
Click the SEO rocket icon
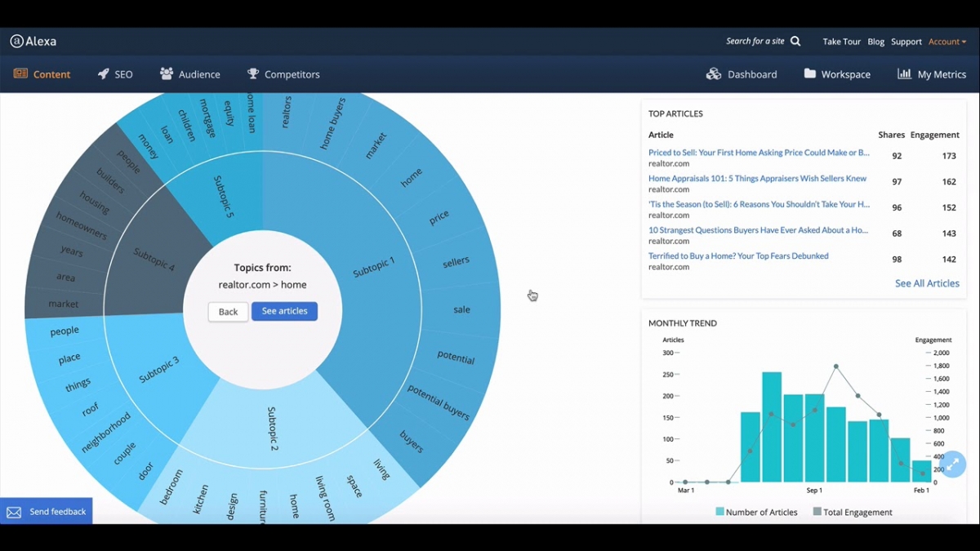click(x=103, y=74)
